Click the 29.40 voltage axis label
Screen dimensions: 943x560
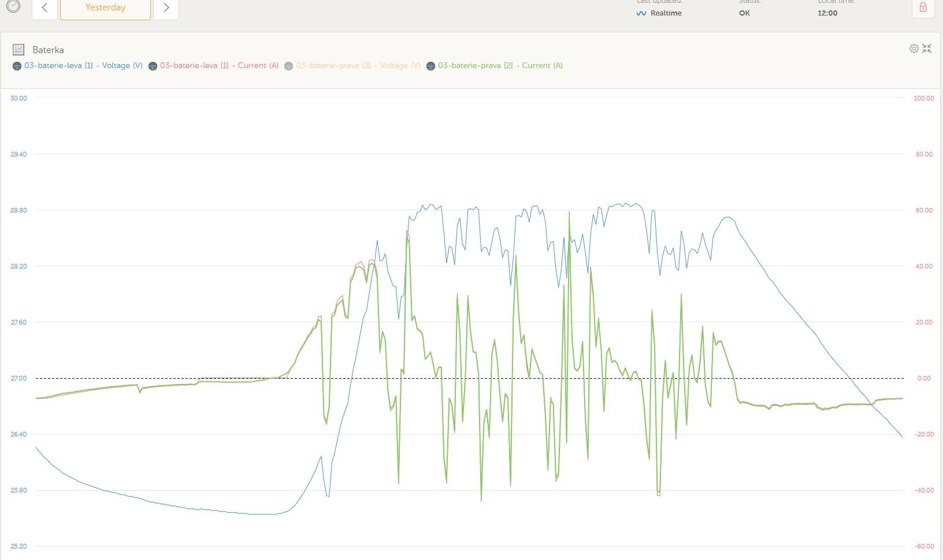[x=18, y=154]
